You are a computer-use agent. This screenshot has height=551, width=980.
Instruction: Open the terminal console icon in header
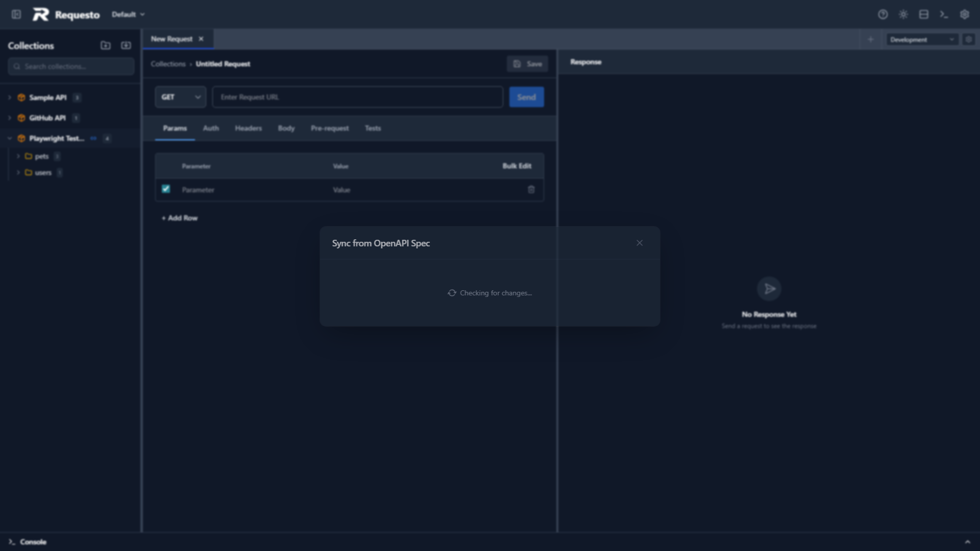pyautogui.click(x=944, y=14)
